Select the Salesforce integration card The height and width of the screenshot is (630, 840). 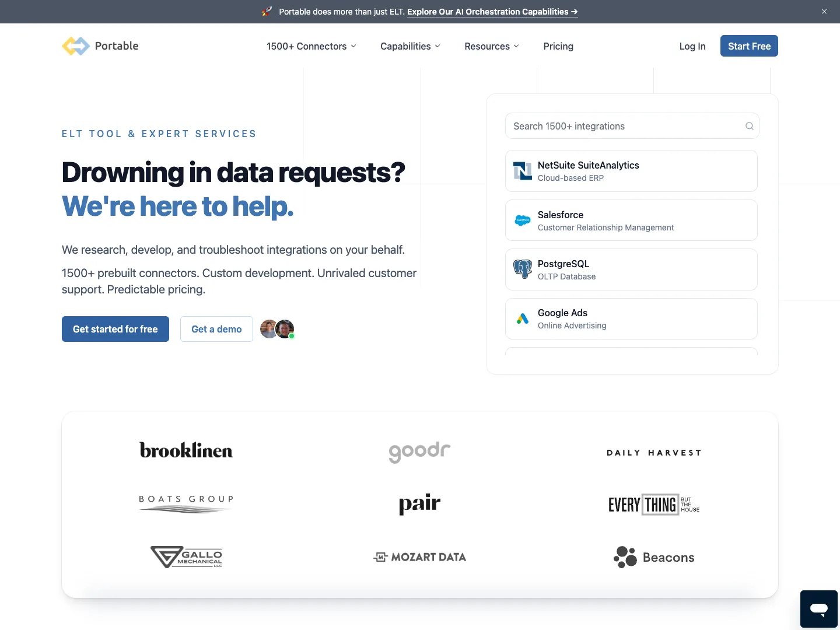tap(631, 220)
